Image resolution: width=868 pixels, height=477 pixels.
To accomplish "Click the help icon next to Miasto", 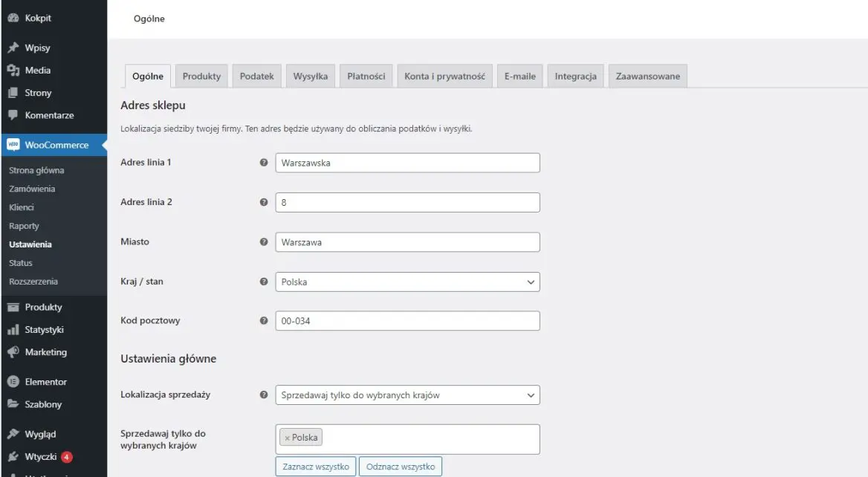I will point(263,241).
